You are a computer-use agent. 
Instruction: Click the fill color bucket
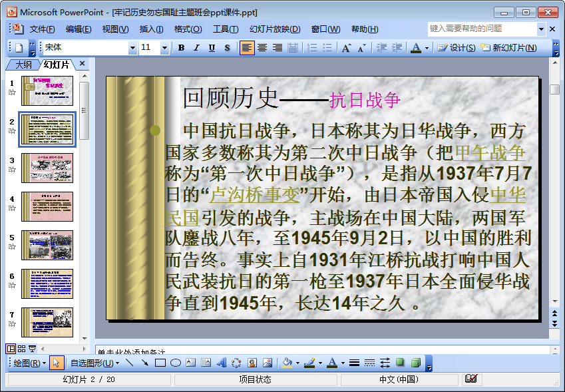(x=287, y=363)
